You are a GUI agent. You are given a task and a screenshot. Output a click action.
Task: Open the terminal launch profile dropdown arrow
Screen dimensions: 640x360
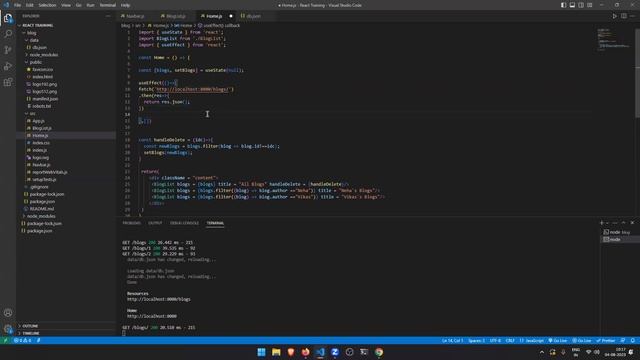pos(607,223)
